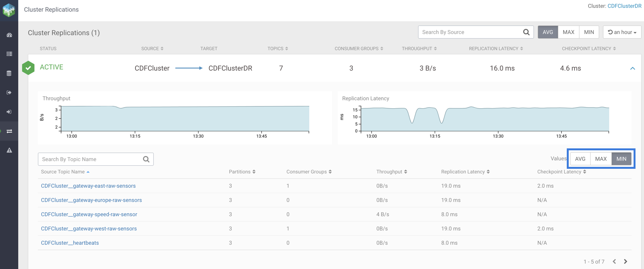Sort topic table by Partitions column
The height and width of the screenshot is (269, 644).
[242, 172]
